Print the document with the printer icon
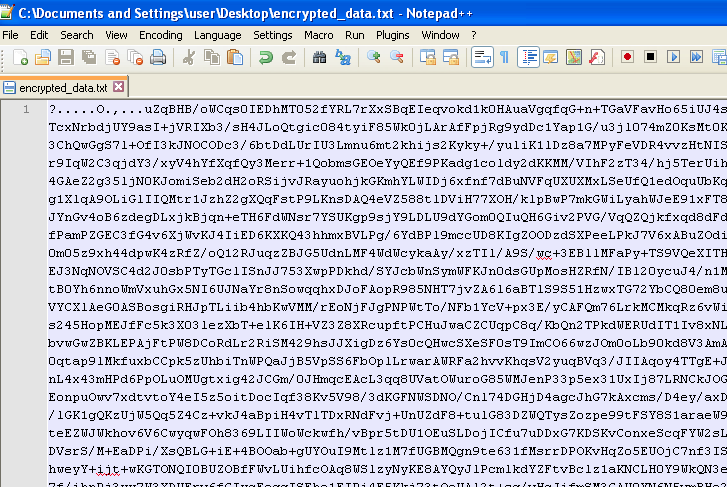727x487 pixels. (158, 58)
